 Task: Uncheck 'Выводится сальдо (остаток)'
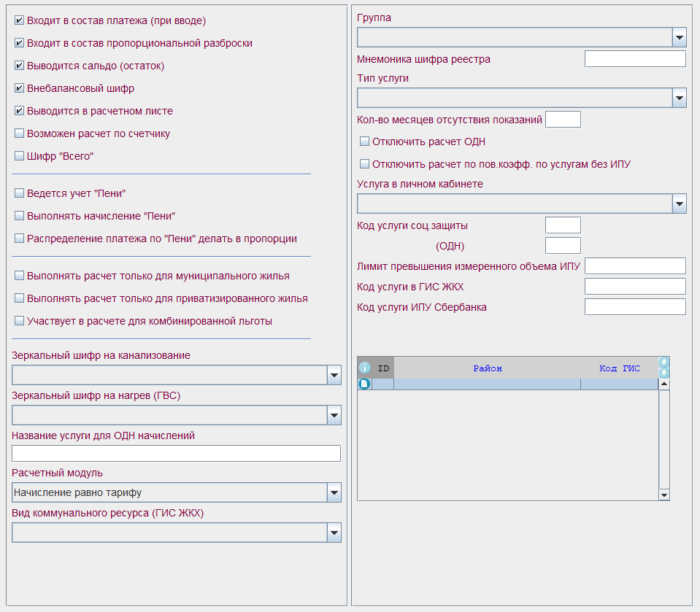[x=19, y=66]
